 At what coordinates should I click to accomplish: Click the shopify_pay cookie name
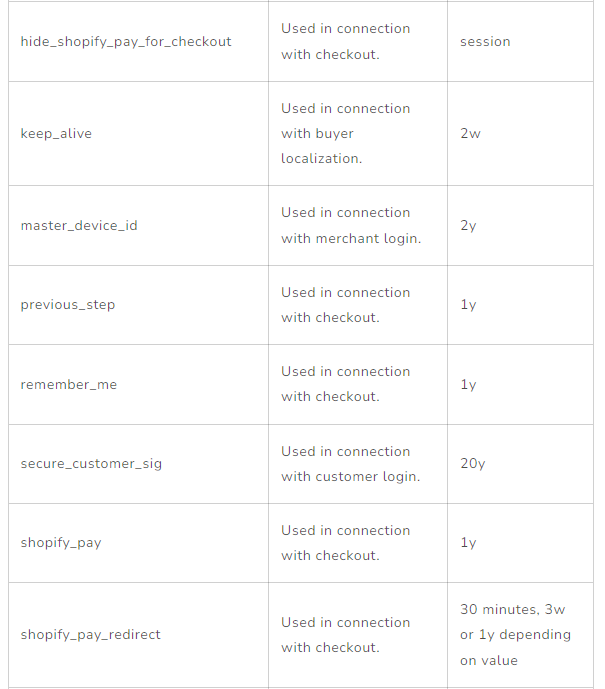pyautogui.click(x=61, y=543)
